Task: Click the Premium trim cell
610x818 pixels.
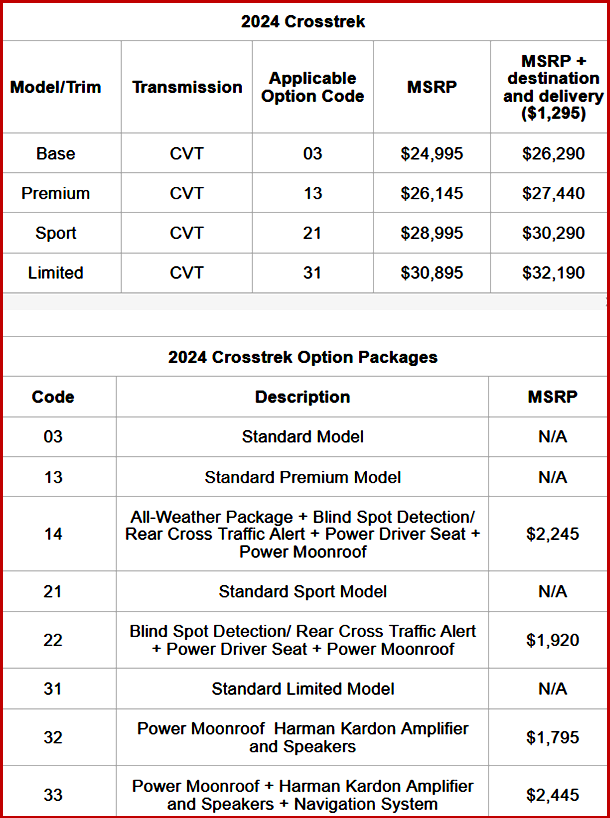Action: pos(56,193)
